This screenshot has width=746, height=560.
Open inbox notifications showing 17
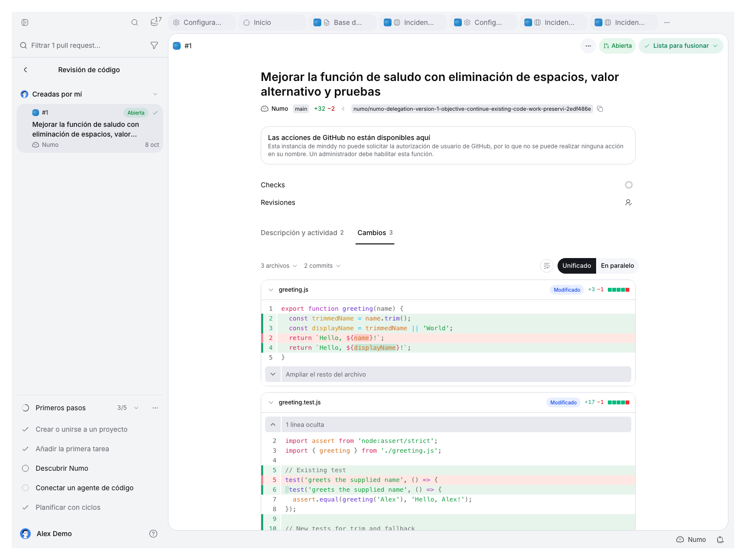(x=156, y=21)
